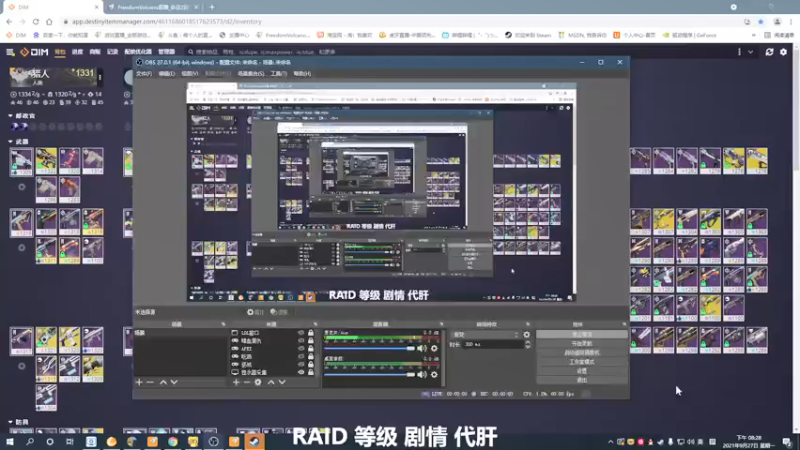800x450 pixels.
Task: Open the Windows notification center
Action: [787, 442]
